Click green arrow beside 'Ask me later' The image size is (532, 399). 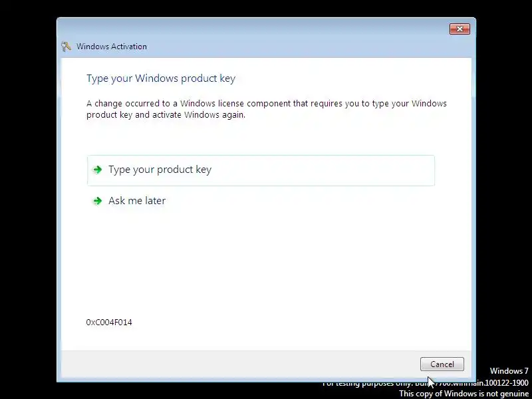click(x=98, y=201)
